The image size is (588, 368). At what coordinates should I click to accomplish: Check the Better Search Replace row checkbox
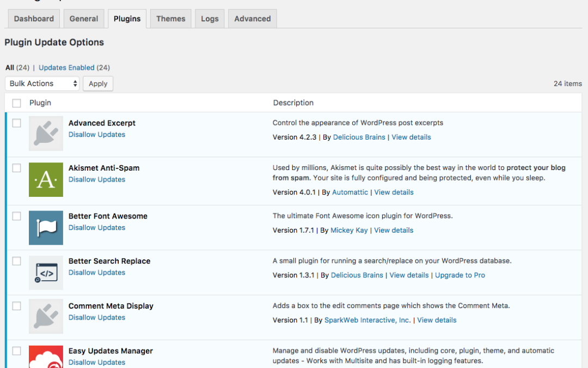click(x=16, y=261)
